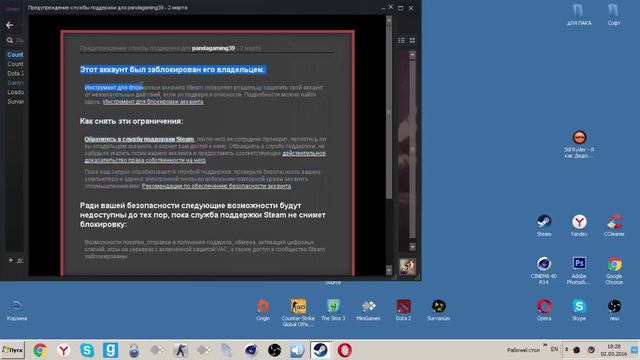This screenshot has height=360, width=640.
Task: Open the taskbar clock showing 02.03.2016
Action: [x=613, y=350]
